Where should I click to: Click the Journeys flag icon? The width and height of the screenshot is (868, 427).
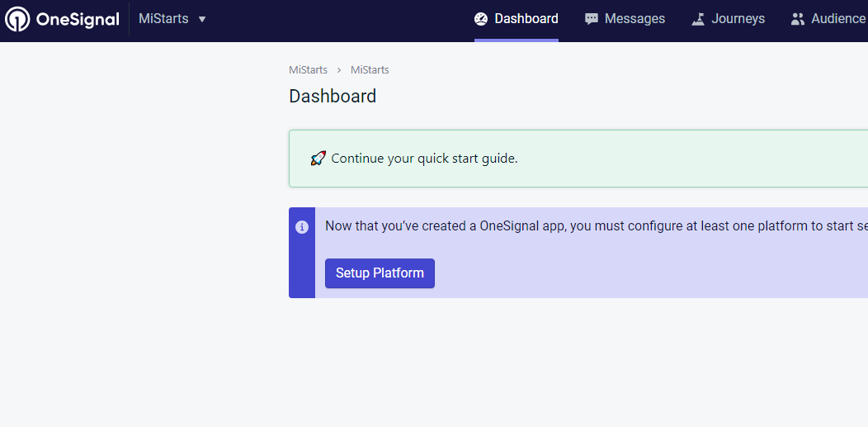pos(698,19)
